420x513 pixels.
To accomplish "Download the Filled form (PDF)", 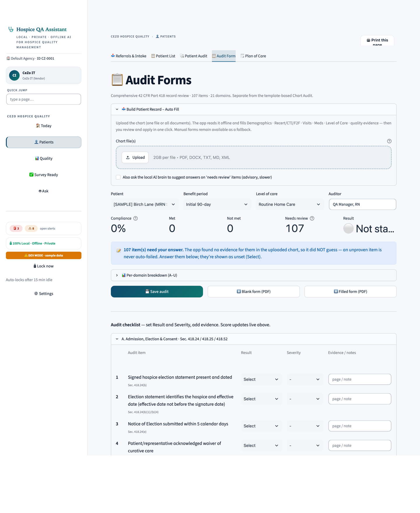I will coord(350,291).
